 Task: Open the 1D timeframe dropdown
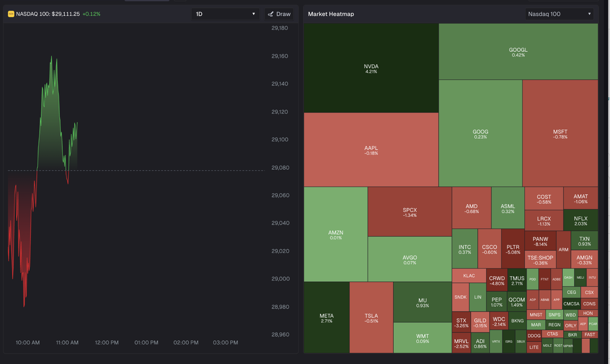click(225, 14)
